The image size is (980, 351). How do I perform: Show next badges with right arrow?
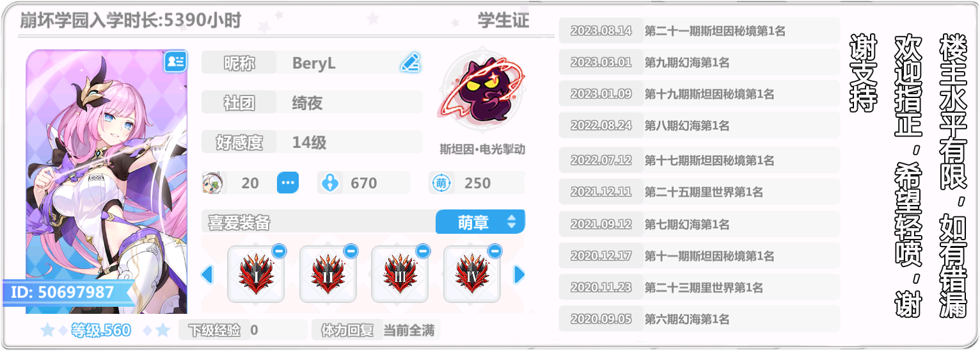pos(519,275)
